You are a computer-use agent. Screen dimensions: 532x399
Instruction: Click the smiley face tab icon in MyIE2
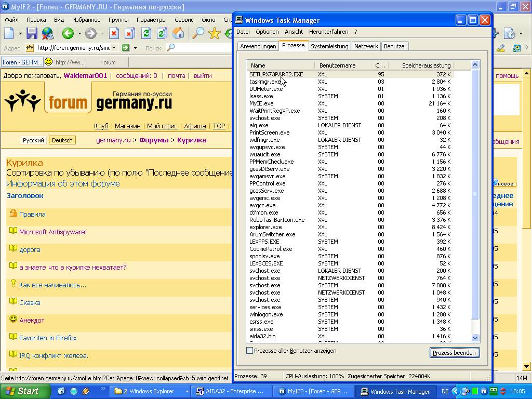(x=49, y=61)
